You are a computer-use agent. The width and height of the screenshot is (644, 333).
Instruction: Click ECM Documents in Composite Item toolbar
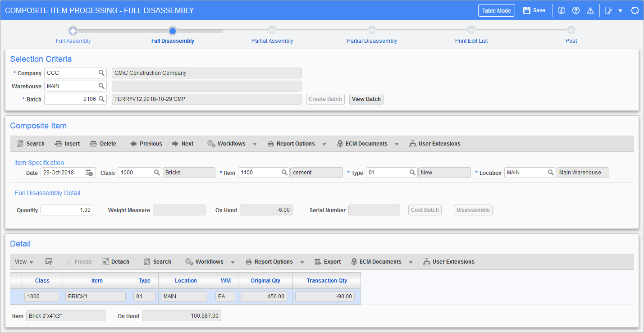pos(362,144)
